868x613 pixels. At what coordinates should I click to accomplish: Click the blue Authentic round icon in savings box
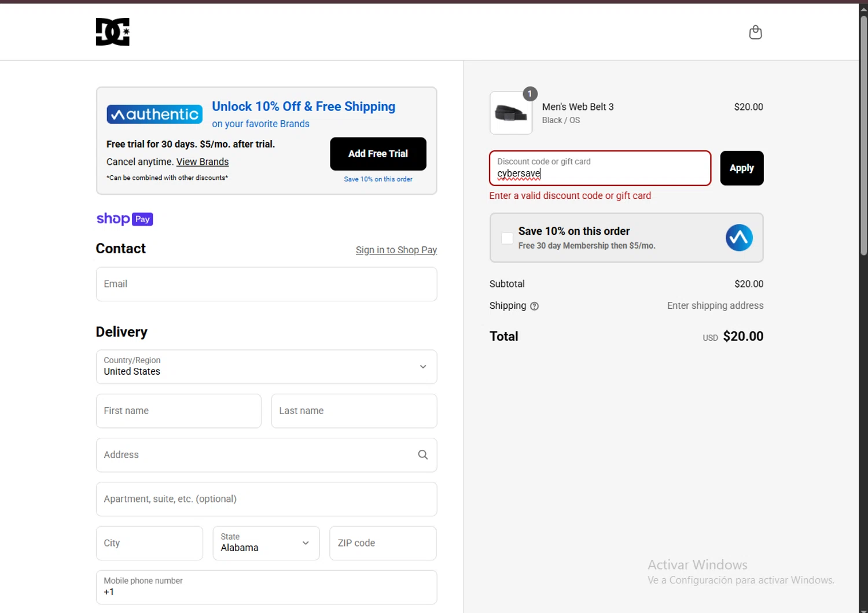[x=739, y=238]
